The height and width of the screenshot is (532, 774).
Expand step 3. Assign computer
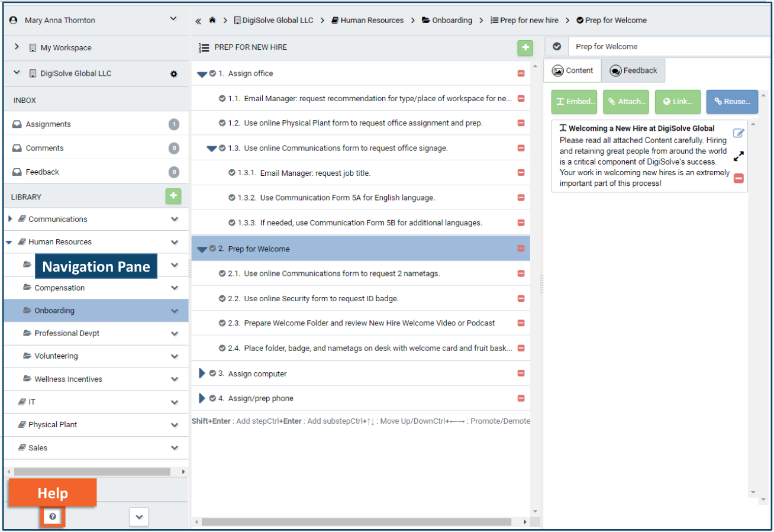[202, 373]
